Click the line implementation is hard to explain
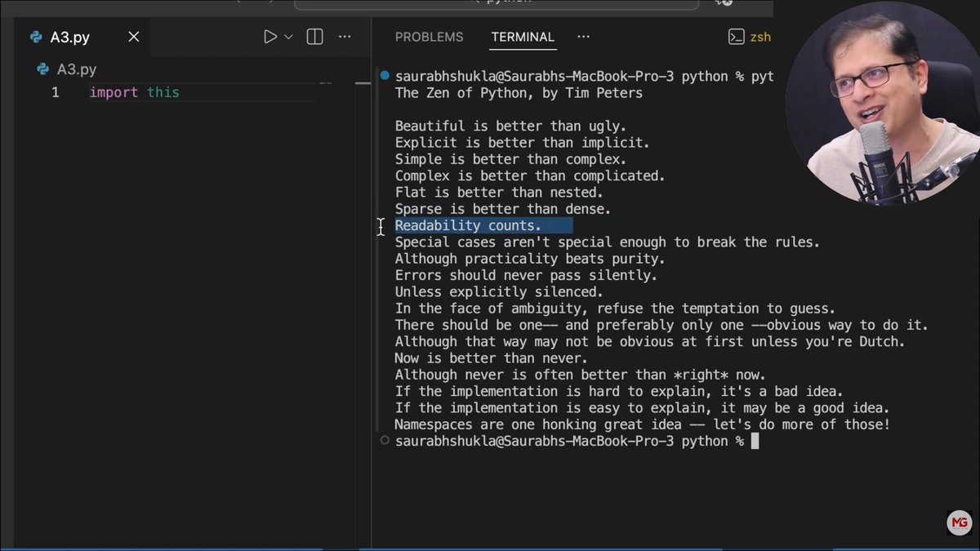980x551 pixels. click(x=619, y=391)
